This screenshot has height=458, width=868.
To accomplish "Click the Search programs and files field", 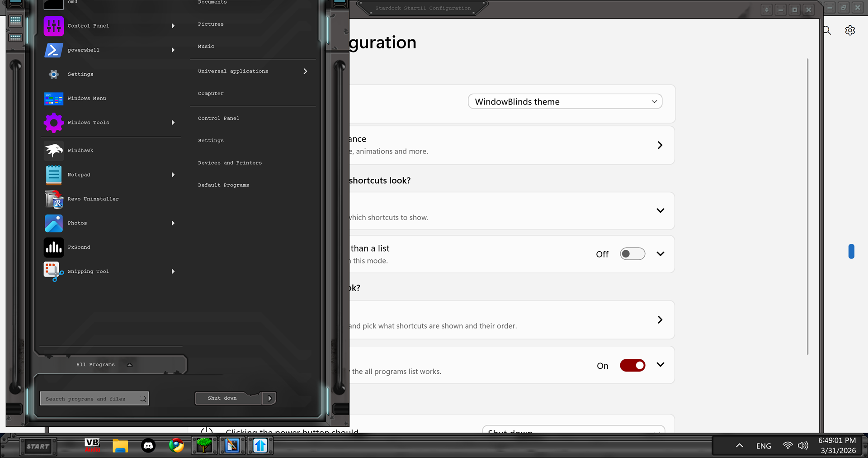I will (x=90, y=399).
